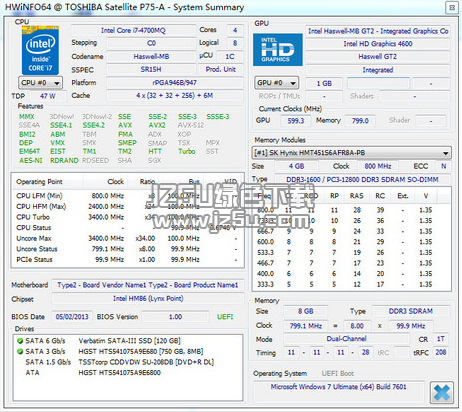This screenshot has width=462, height=412.
Task: Click memory module size 4 GB
Action: click(296, 166)
